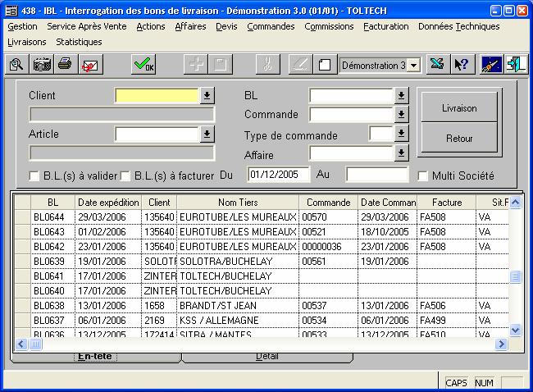Screen dimensions: 533x392
Task: Click the greyed plus add icon
Action: [x=196, y=64]
